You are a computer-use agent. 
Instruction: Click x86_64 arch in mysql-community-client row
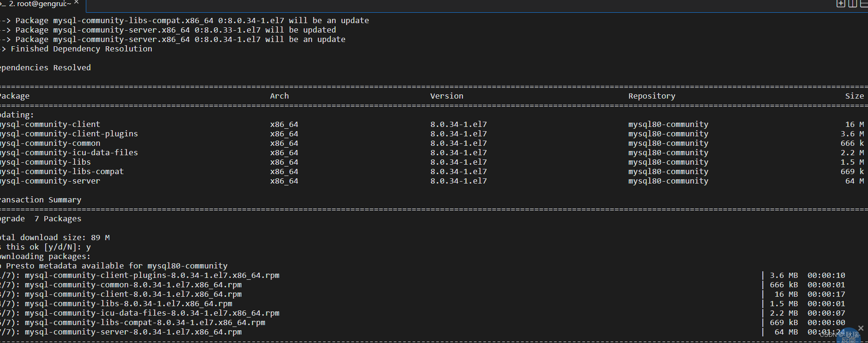tap(284, 124)
